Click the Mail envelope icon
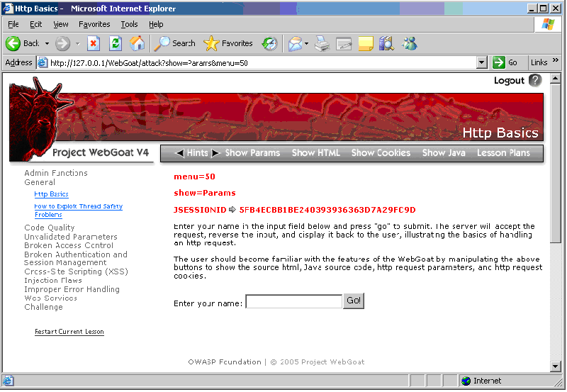The image size is (567, 392). click(295, 44)
